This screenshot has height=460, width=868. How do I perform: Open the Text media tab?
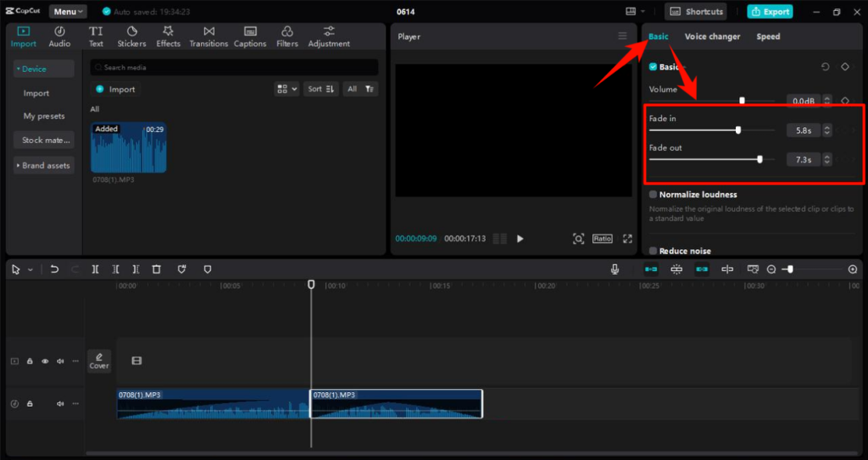click(96, 36)
